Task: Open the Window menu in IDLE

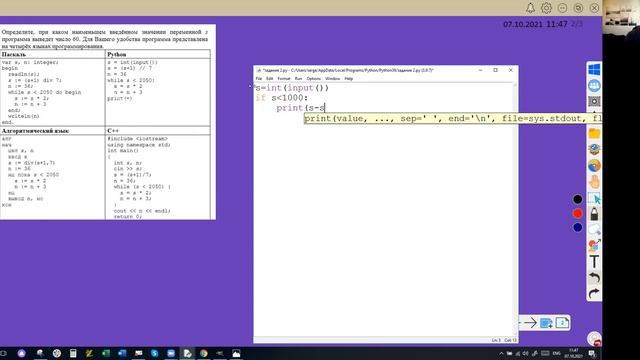Action: tap(332, 78)
